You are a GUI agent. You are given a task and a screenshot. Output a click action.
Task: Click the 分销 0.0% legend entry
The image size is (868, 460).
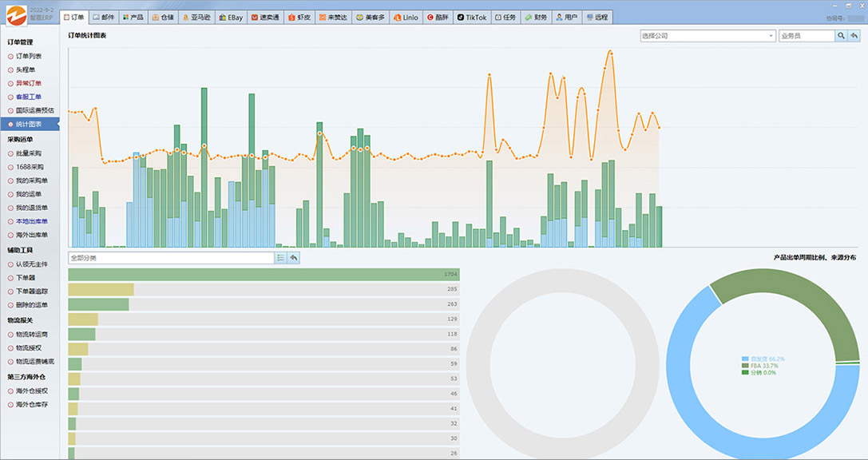pos(759,372)
